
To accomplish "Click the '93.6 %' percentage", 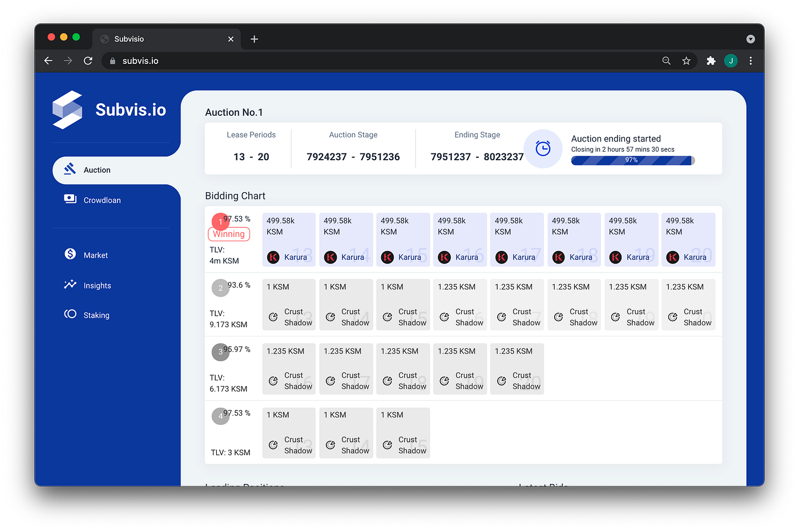I will click(239, 285).
